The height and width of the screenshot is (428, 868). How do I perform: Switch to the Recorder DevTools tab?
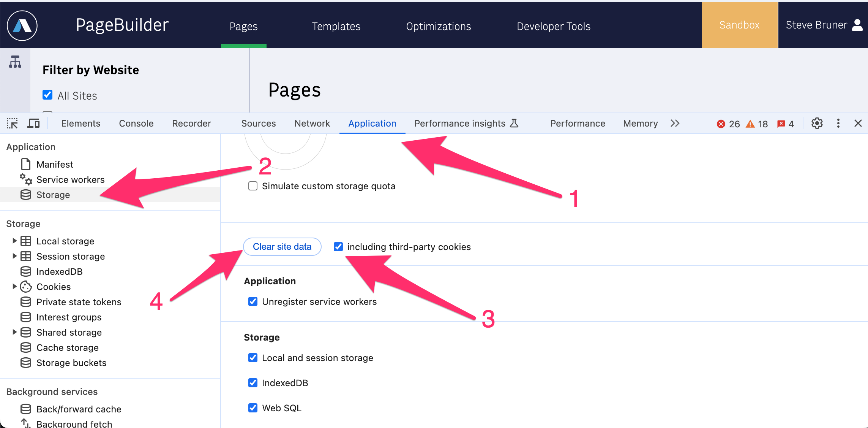191,124
